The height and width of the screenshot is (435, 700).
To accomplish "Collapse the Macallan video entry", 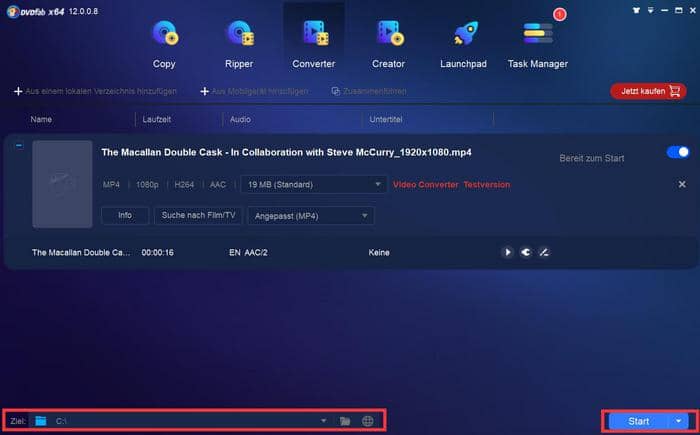I will 19,146.
